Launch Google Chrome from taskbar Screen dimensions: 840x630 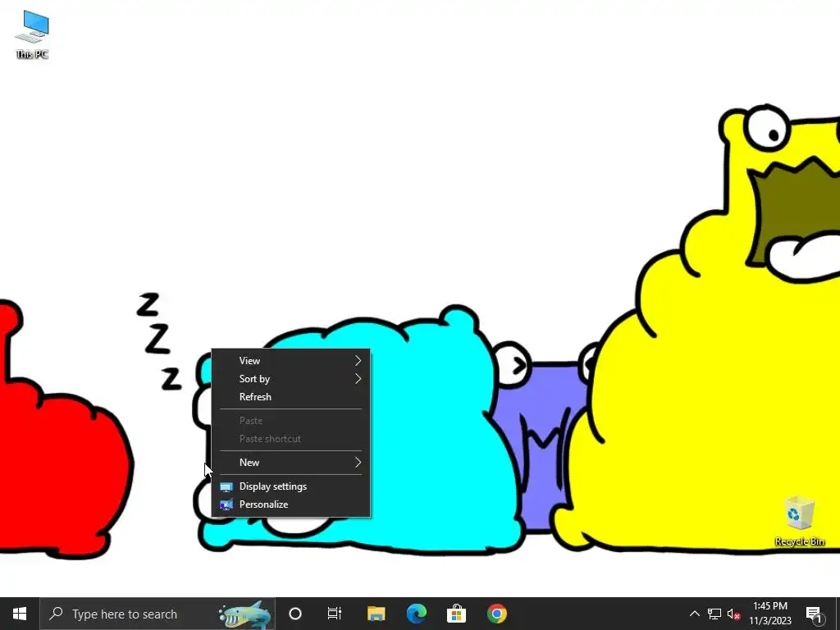pos(496,614)
